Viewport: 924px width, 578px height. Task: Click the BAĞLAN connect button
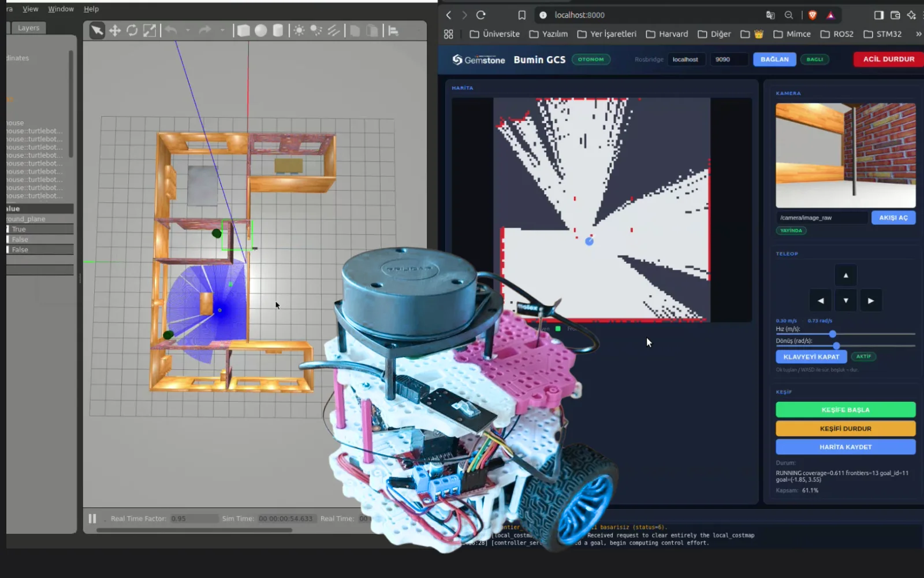tap(774, 59)
